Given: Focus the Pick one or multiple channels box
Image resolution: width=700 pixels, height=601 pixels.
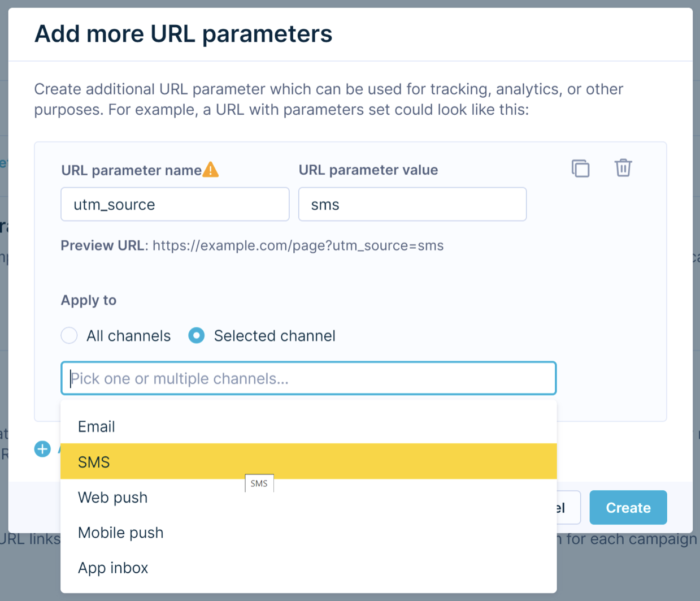Looking at the screenshot, I should [308, 378].
